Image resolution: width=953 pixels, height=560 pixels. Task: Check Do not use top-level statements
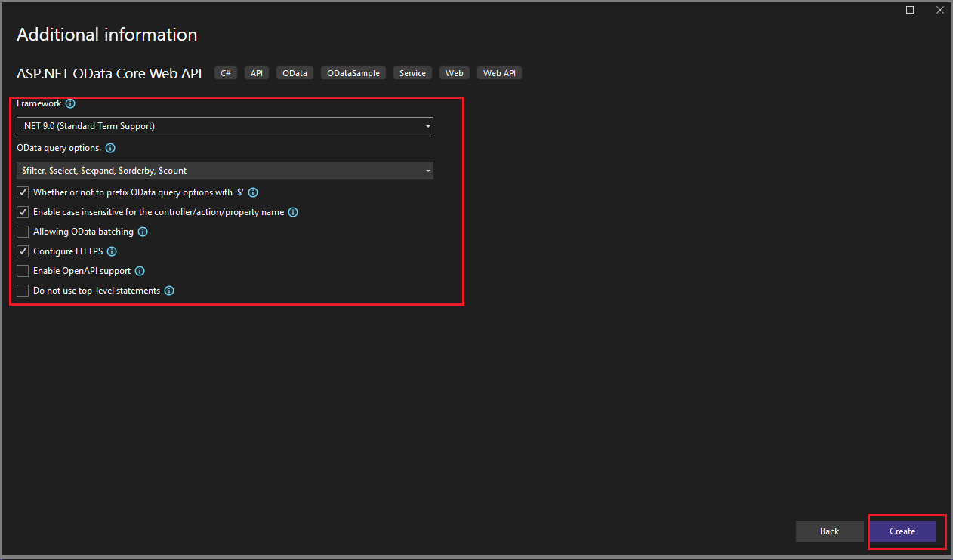(x=23, y=291)
